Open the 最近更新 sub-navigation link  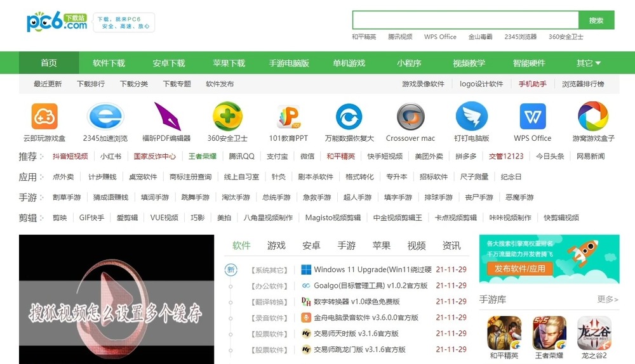[48, 84]
